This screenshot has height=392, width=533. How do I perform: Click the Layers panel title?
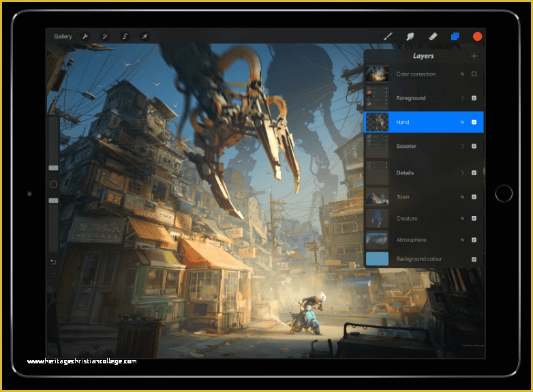pyautogui.click(x=423, y=56)
